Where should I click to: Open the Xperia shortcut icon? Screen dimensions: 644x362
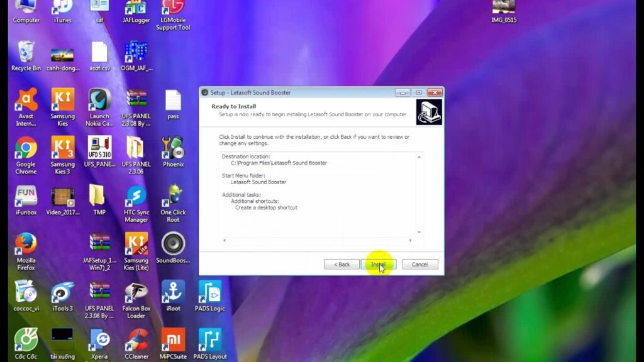pos(99,344)
